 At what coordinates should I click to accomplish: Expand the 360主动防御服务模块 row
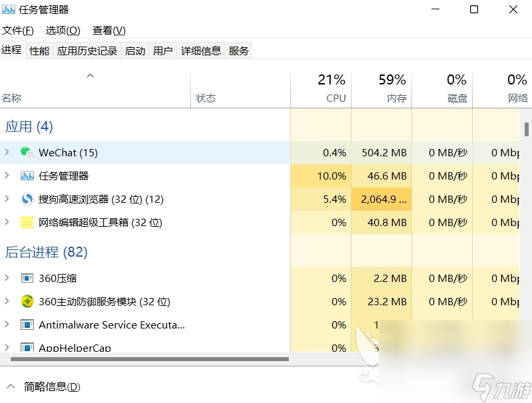coord(7,301)
